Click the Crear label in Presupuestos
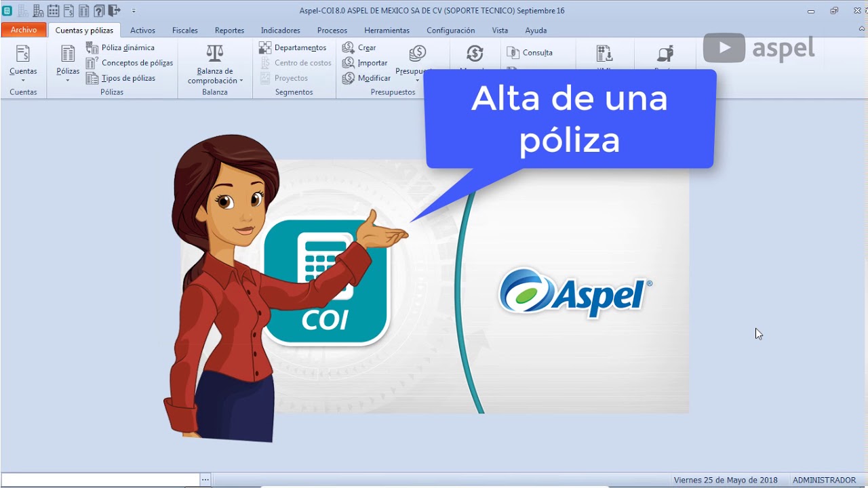Viewport: 868px width, 488px height. click(367, 48)
